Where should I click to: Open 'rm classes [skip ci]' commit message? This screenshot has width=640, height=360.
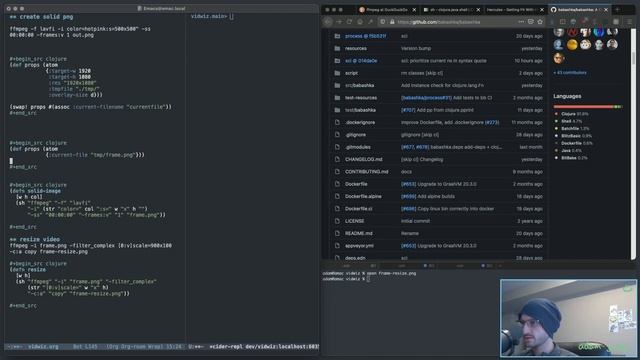(422, 73)
